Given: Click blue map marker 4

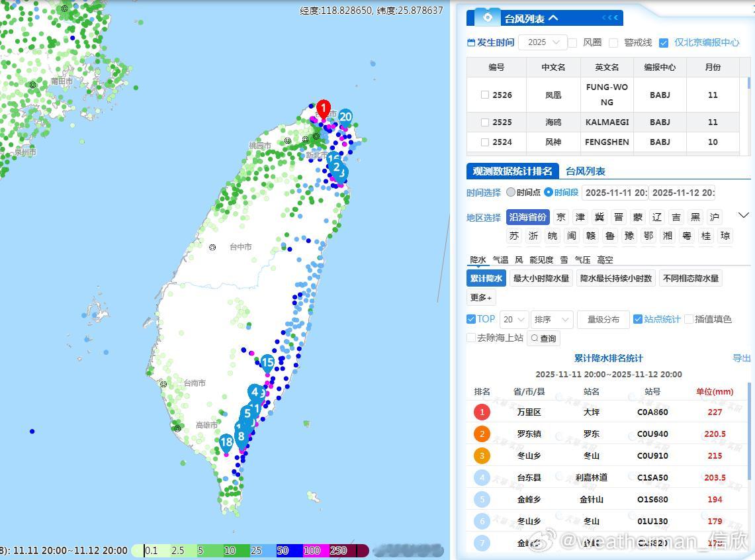Looking at the screenshot, I should click(x=255, y=393).
